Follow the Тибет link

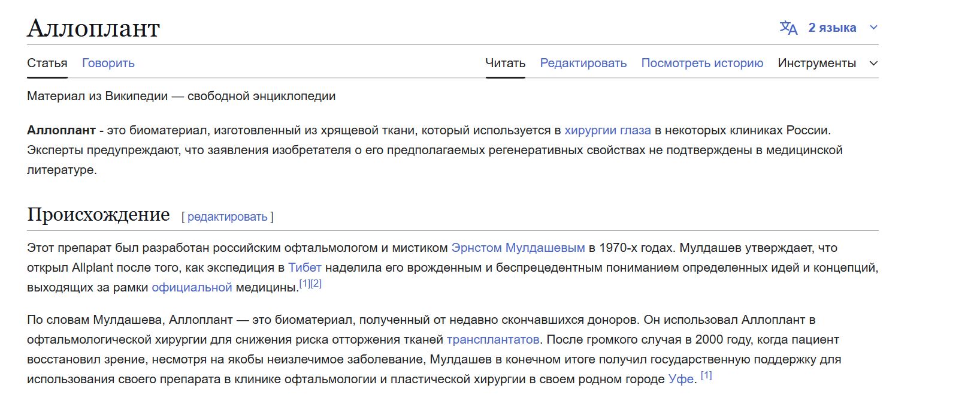[305, 267]
